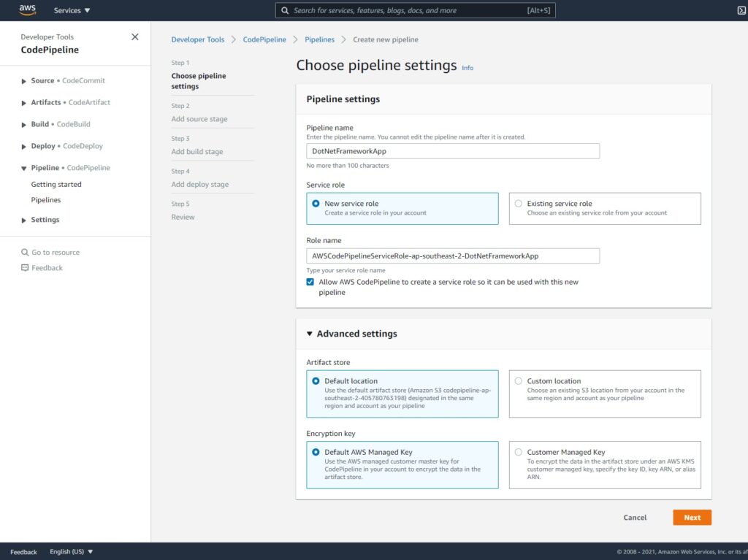The image size is (748, 560).
Task: Click the Feedback link in bottom bar
Action: coord(23,552)
